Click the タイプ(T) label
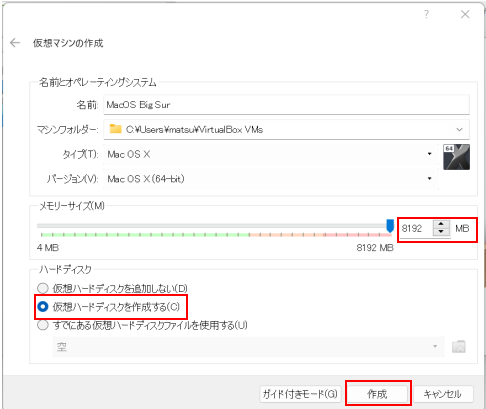The width and height of the screenshot is (486, 409). [80, 154]
